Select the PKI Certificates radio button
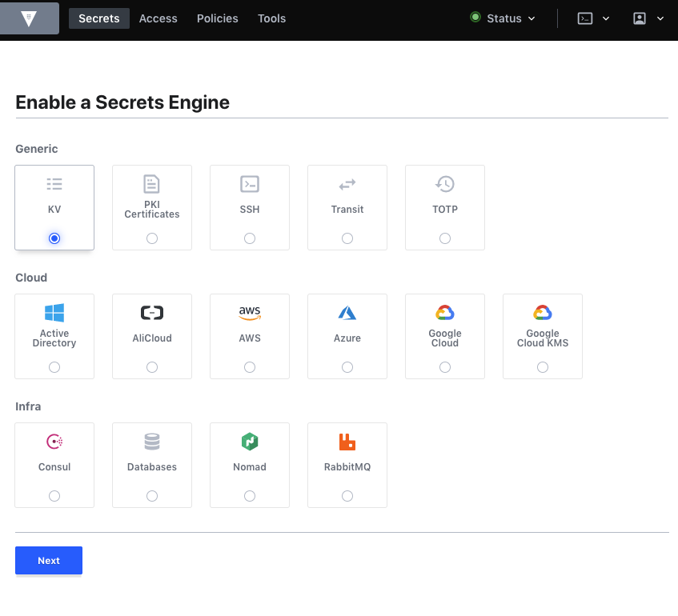The height and width of the screenshot is (616, 678). coord(152,238)
